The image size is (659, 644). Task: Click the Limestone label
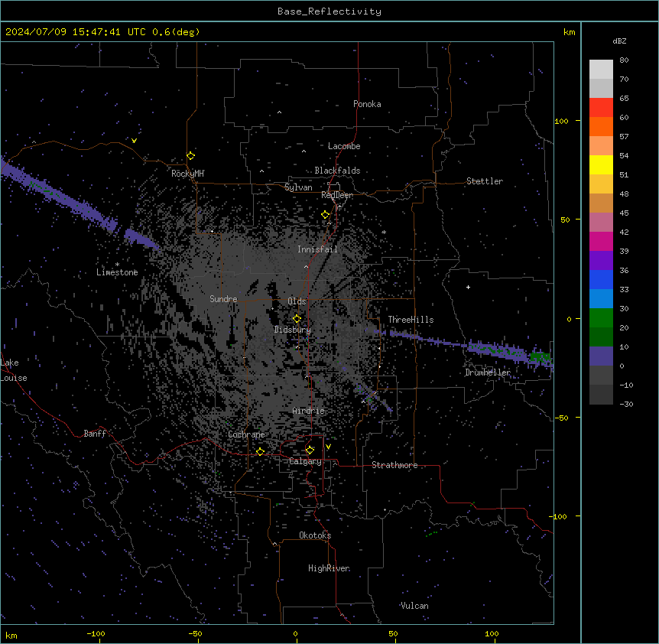click(117, 272)
